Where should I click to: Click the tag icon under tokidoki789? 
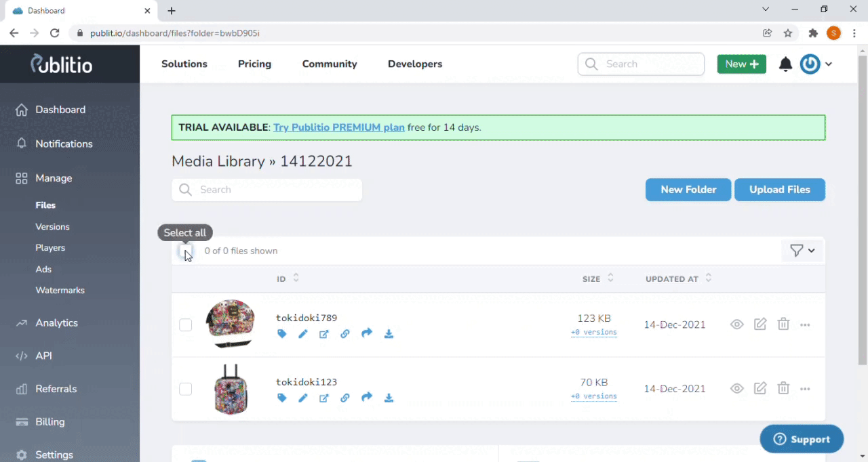pos(282,334)
